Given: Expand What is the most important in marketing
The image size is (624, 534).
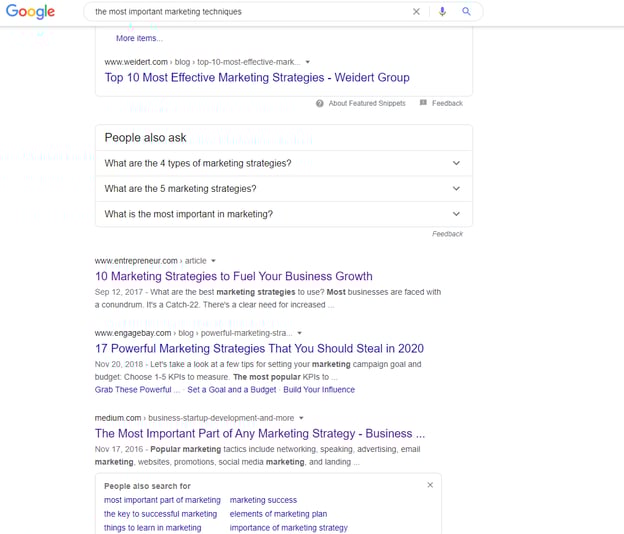Looking at the screenshot, I should point(284,214).
